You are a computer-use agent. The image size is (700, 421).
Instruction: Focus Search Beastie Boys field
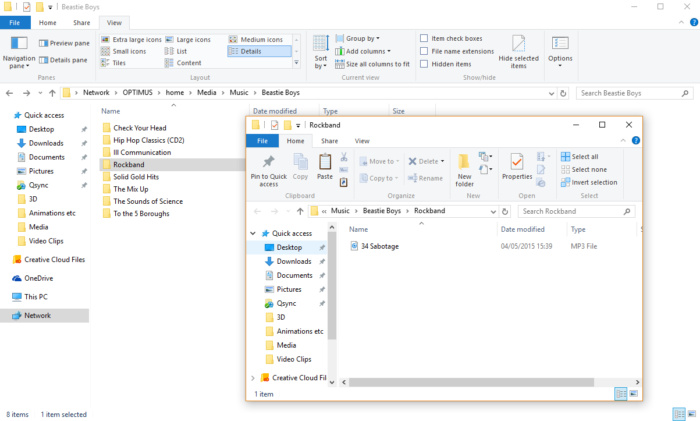[634, 93]
